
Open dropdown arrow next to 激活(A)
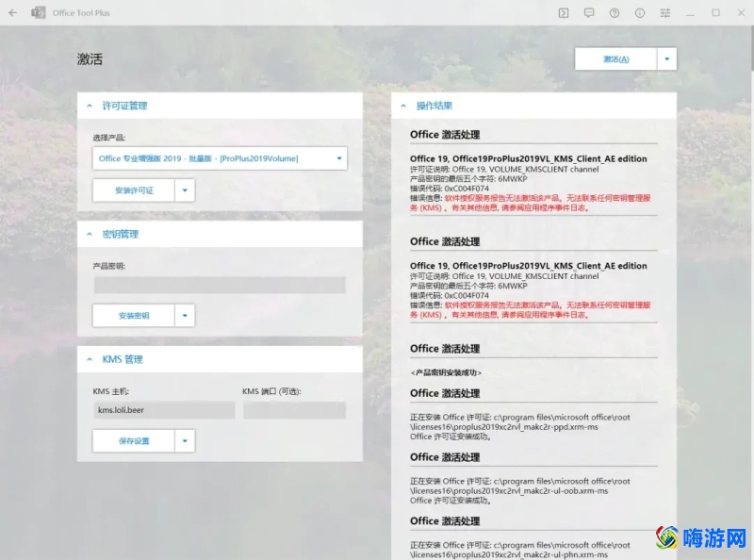[667, 58]
